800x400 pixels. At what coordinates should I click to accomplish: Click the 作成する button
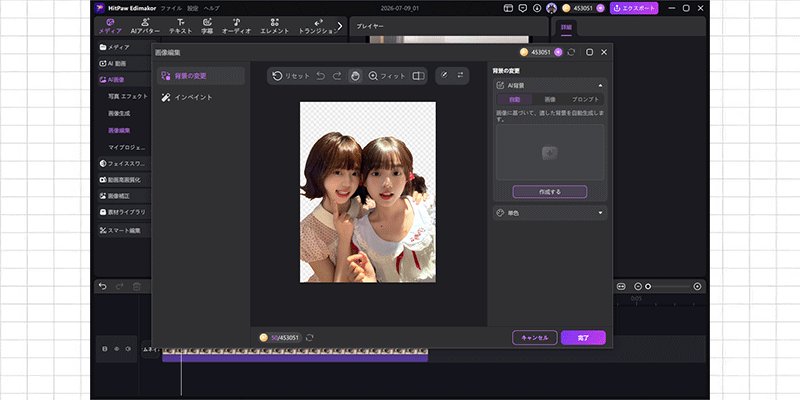point(550,192)
